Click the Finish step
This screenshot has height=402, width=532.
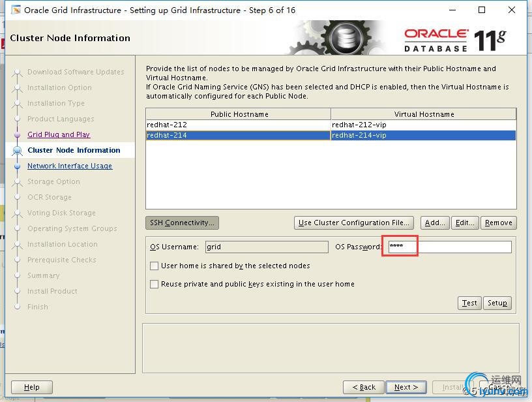coord(38,307)
